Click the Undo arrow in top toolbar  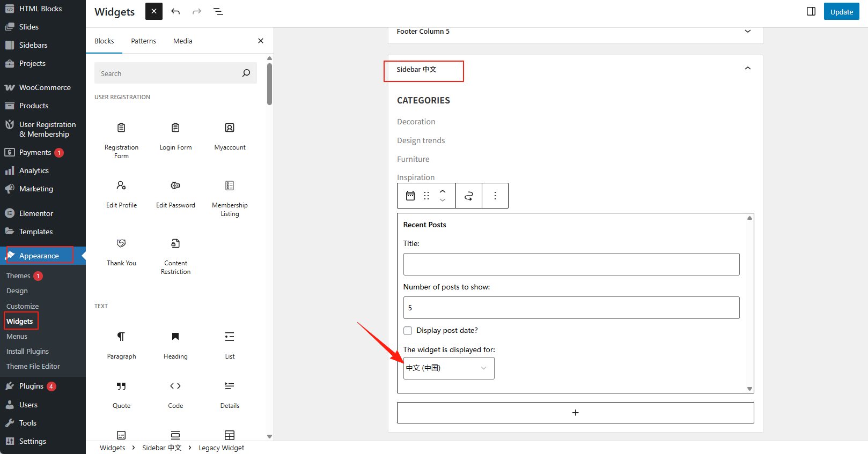[x=175, y=11]
